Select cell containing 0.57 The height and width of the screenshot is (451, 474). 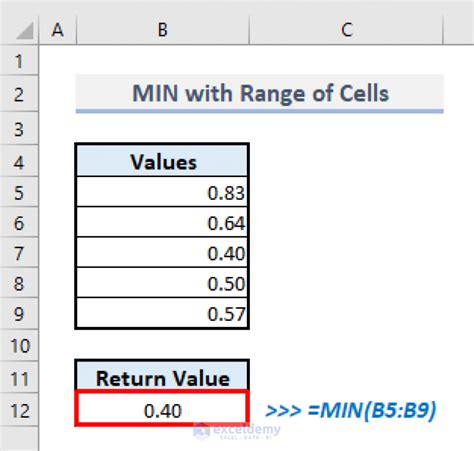(162, 313)
